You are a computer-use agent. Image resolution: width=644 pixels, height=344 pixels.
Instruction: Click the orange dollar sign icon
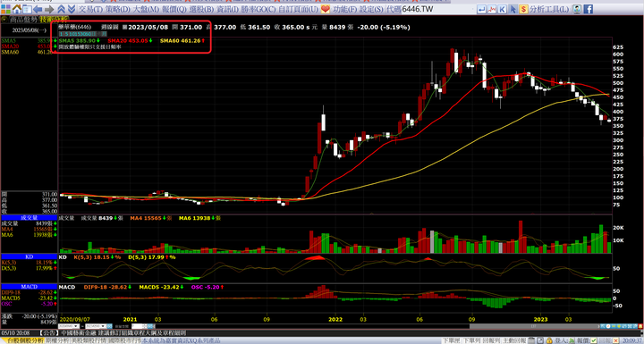click(523, 9)
